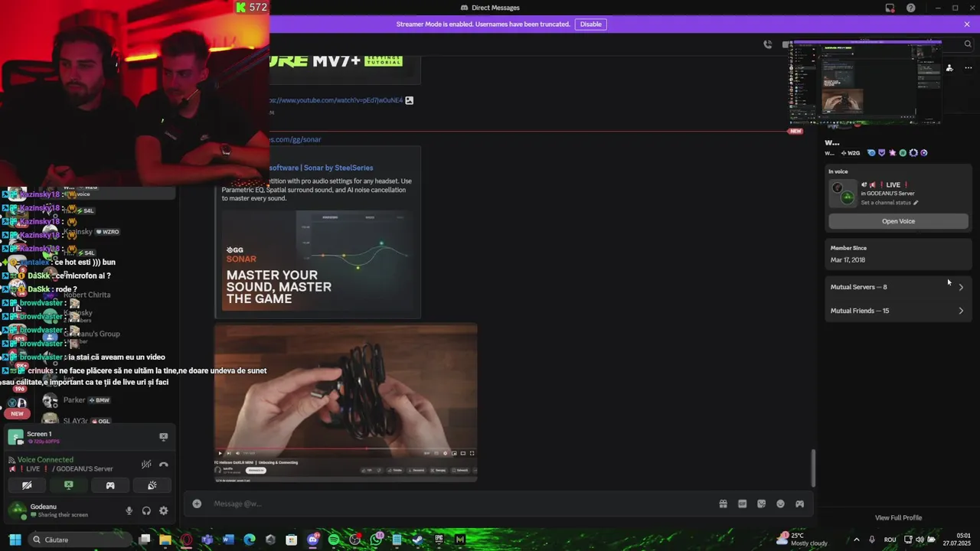The height and width of the screenshot is (551, 980).
Task: Edit the channel status pencil icon
Action: 916,203
